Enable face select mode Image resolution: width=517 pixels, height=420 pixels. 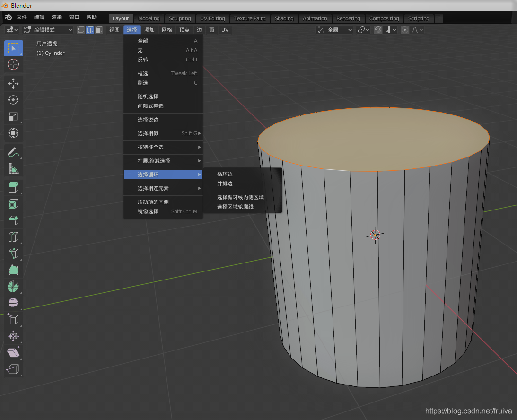click(98, 30)
